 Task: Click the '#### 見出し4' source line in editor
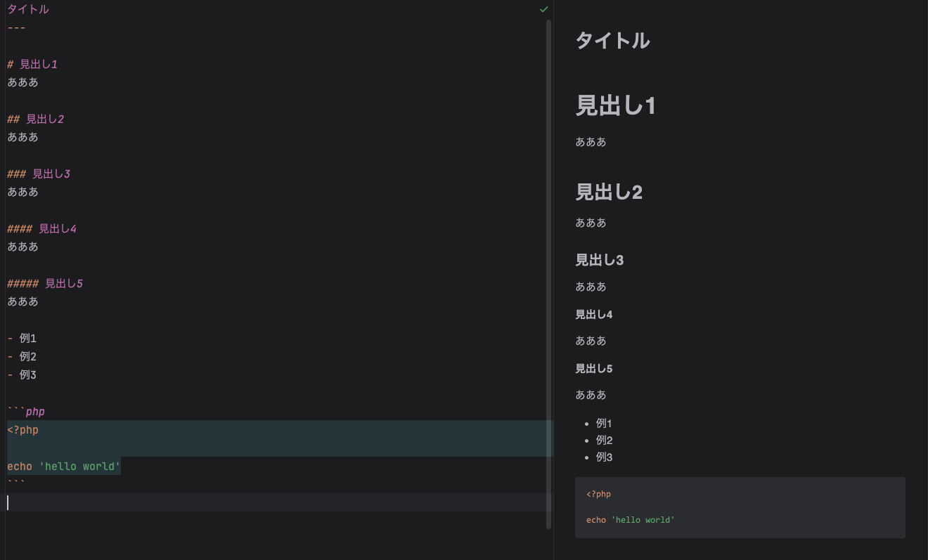(42, 229)
